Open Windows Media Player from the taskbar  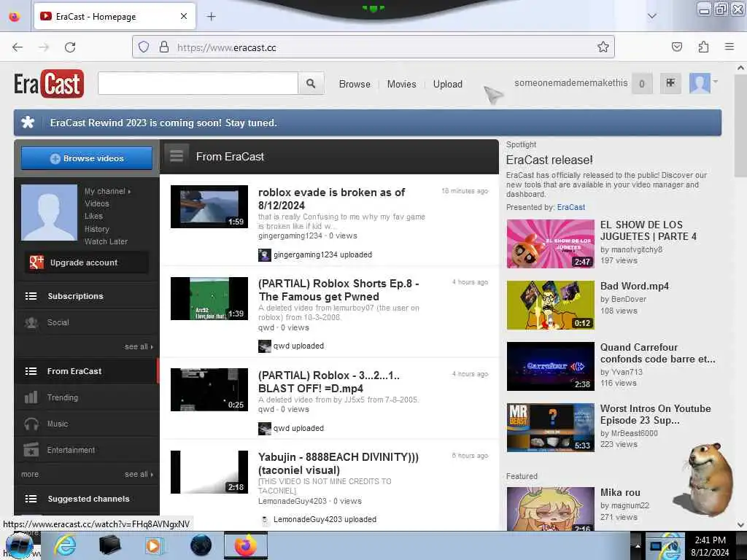153,545
